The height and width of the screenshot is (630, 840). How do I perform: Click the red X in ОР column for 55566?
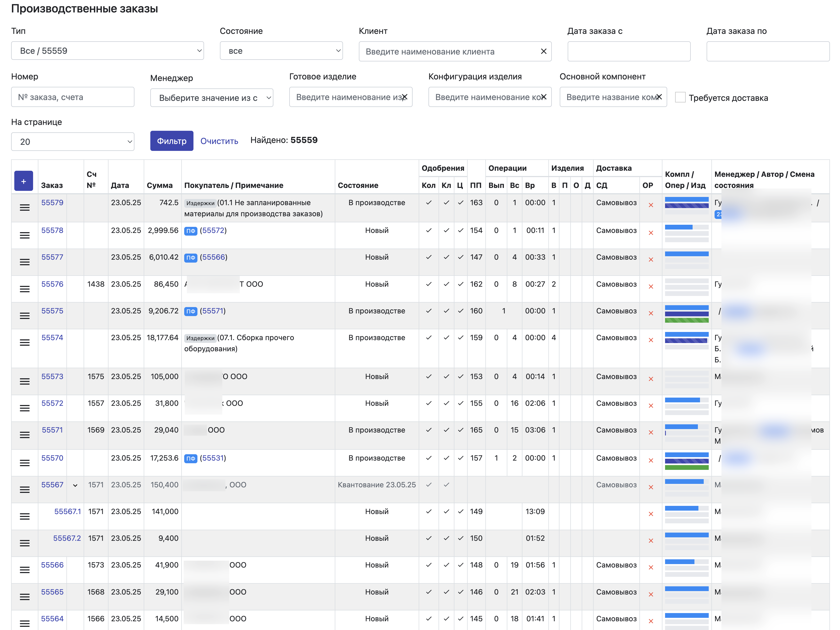click(x=651, y=567)
